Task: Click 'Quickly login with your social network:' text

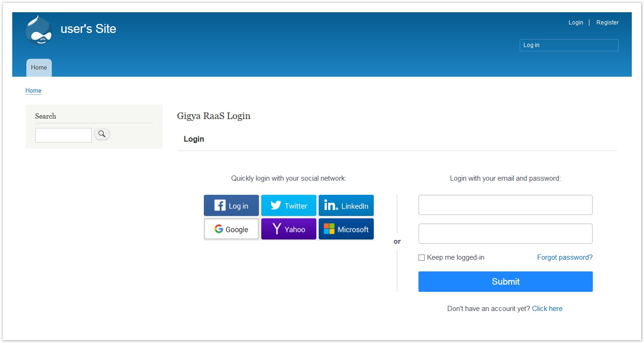Action: [289, 178]
